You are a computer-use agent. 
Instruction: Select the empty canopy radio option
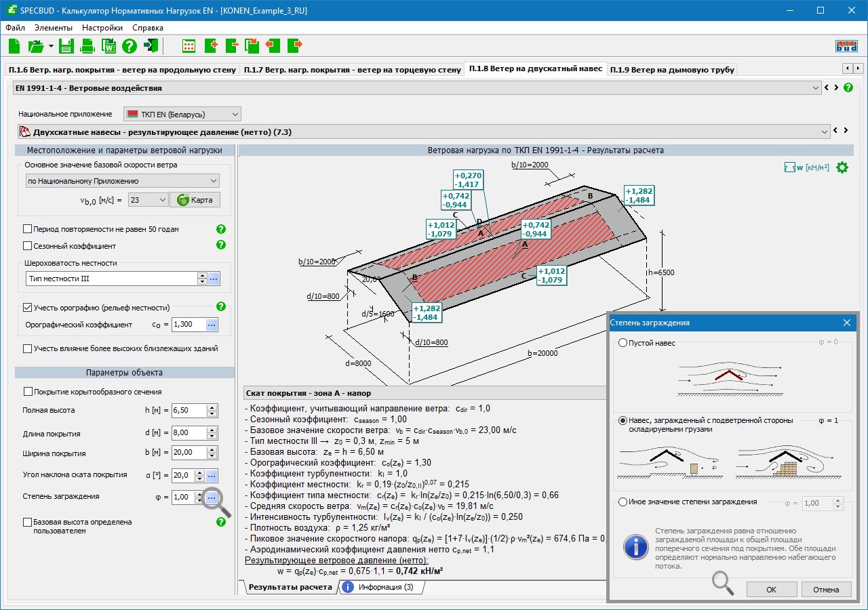[623, 343]
